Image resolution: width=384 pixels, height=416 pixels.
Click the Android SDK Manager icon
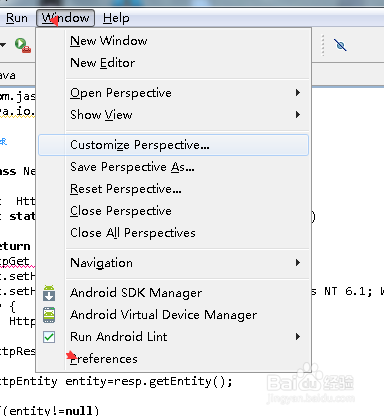coord(49,293)
